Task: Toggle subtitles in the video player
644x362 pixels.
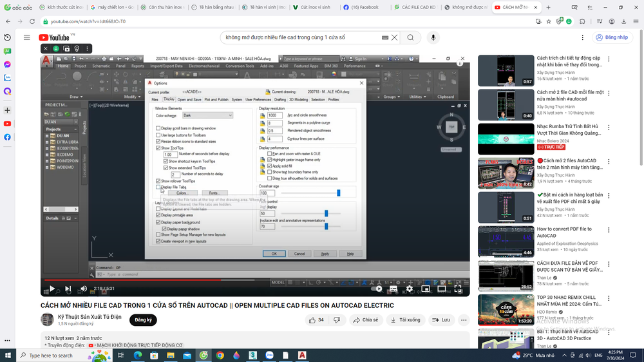Action: [393, 289]
